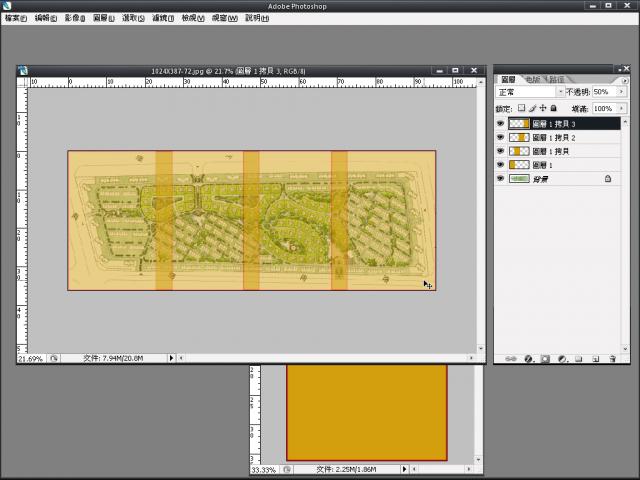Image resolution: width=640 pixels, height=480 pixels.
Task: Click the delete layer trash icon
Action: [612, 358]
